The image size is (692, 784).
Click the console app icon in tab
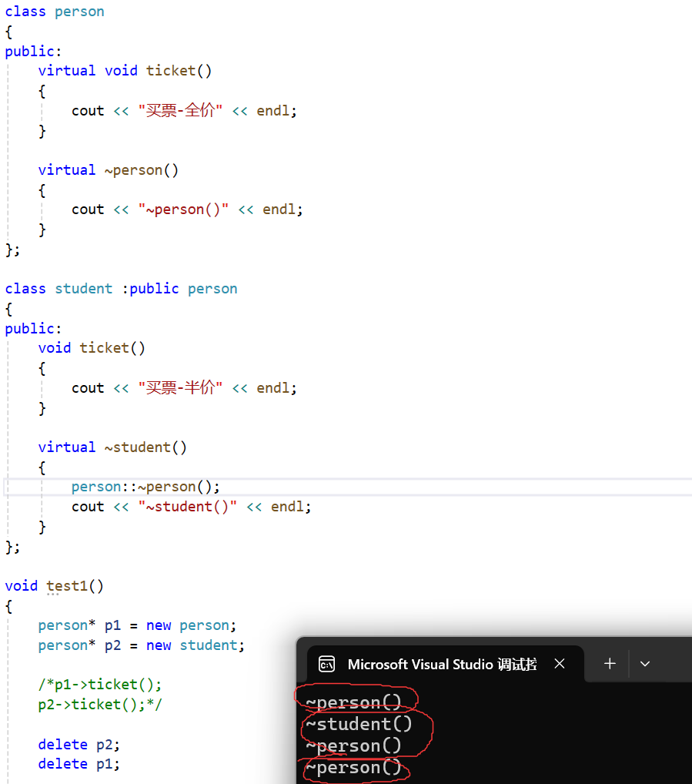pyautogui.click(x=327, y=664)
